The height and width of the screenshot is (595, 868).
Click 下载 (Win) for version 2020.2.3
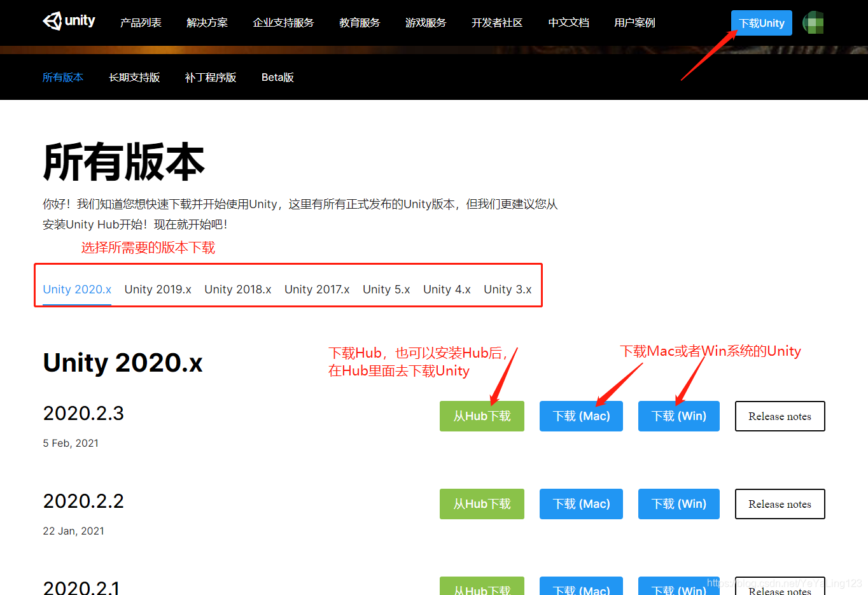tap(679, 416)
